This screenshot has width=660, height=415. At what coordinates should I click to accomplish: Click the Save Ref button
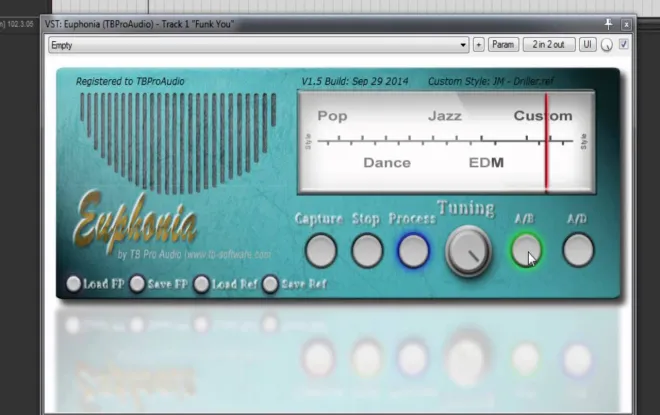(x=270, y=284)
